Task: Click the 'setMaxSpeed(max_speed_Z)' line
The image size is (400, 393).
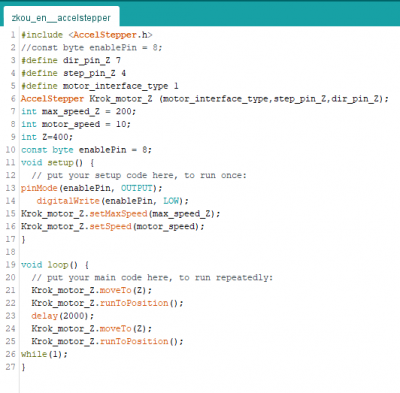Action: [121, 214]
